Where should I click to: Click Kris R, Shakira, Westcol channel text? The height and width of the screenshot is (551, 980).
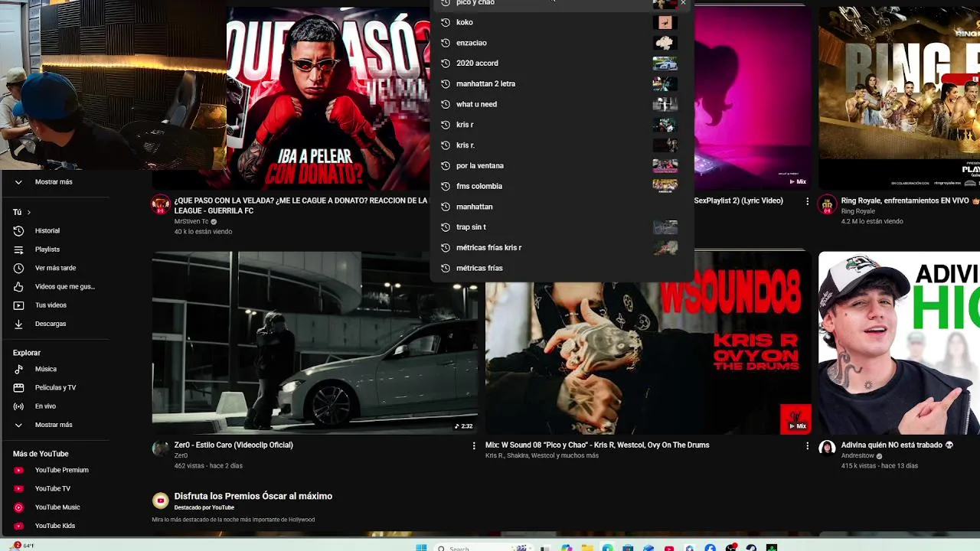(542, 455)
